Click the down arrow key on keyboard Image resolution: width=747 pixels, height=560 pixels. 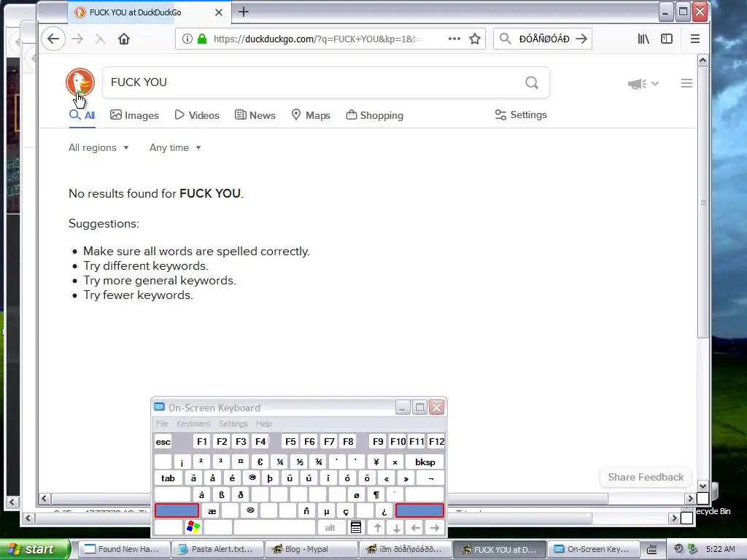[x=396, y=528]
